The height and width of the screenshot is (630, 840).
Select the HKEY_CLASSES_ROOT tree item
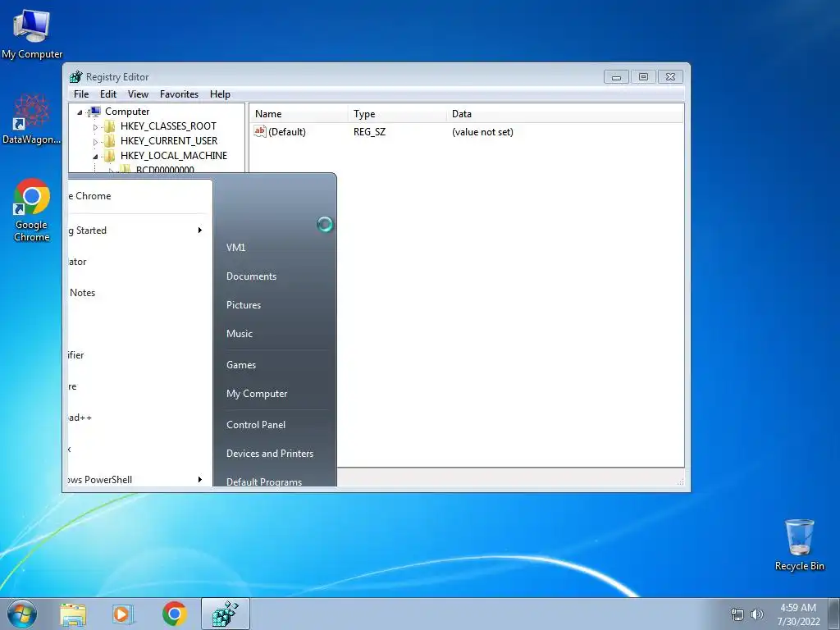pos(168,126)
